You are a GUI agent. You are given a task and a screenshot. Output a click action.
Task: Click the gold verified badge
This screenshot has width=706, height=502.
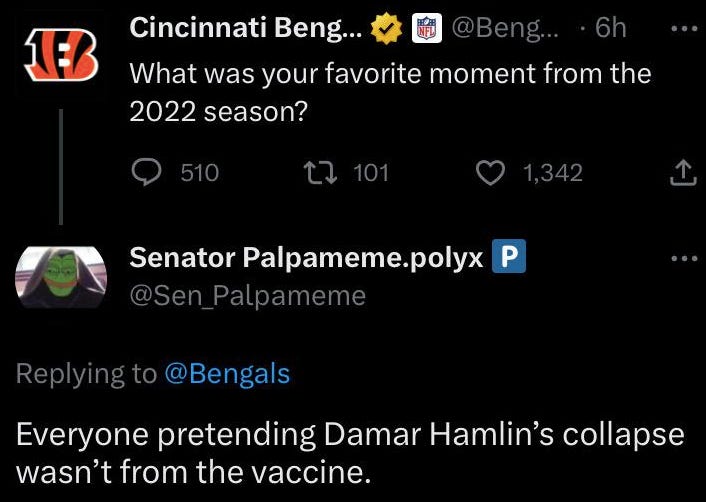384,30
